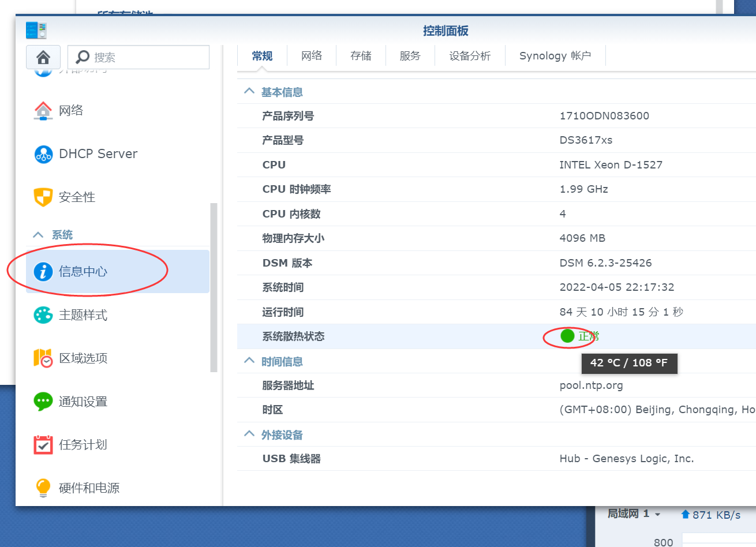Click the 搜索 input field

[139, 57]
